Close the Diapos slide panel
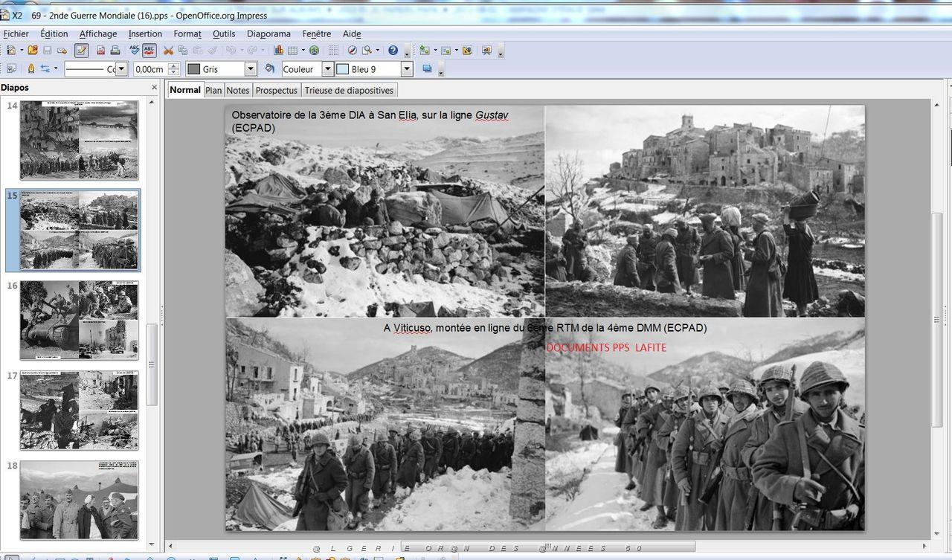This screenshot has height=560, width=952. [x=155, y=87]
